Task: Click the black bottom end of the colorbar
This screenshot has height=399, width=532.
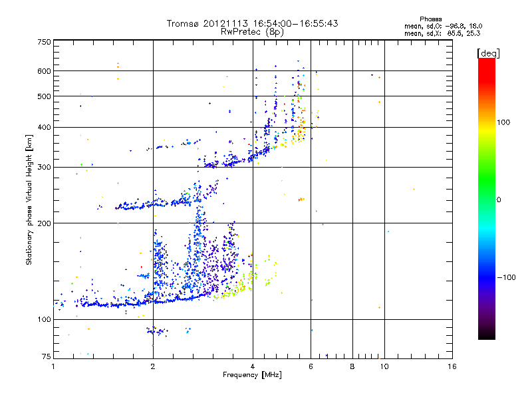Action: (x=487, y=334)
